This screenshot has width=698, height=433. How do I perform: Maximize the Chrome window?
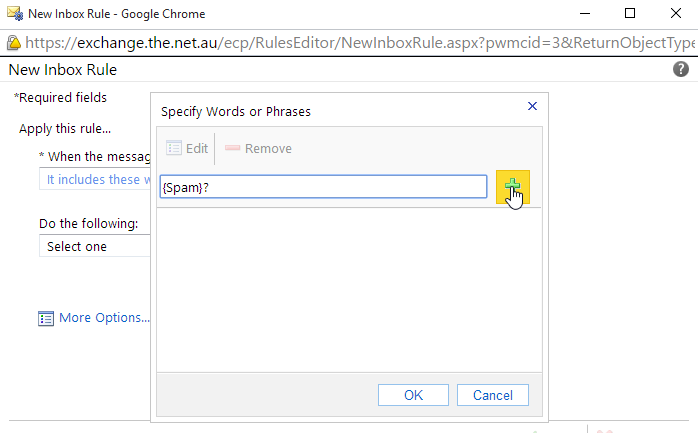[x=629, y=13]
